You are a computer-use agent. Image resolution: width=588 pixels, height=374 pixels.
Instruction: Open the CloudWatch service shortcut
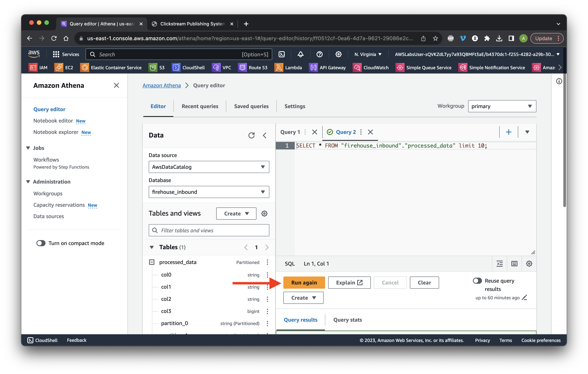pyautogui.click(x=371, y=67)
